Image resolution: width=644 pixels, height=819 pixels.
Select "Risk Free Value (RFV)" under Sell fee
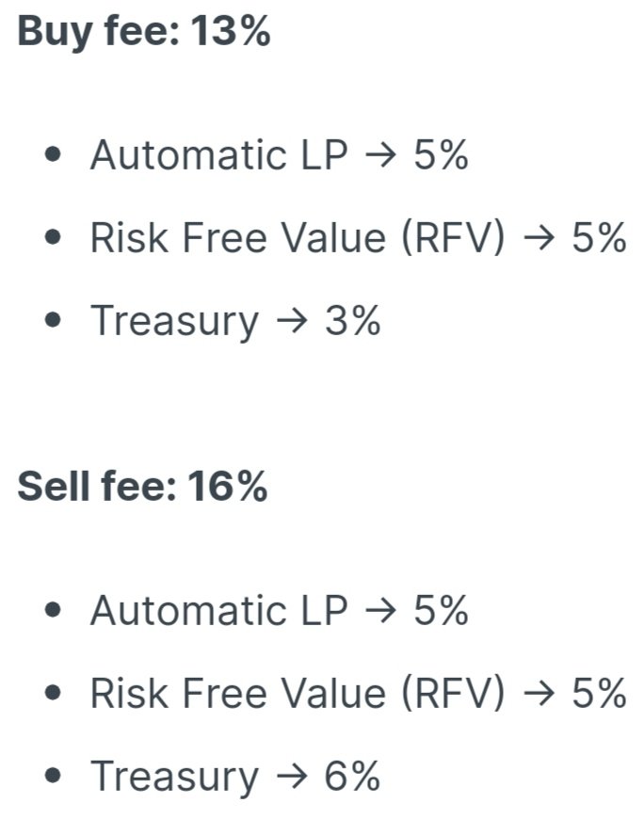[x=298, y=694]
